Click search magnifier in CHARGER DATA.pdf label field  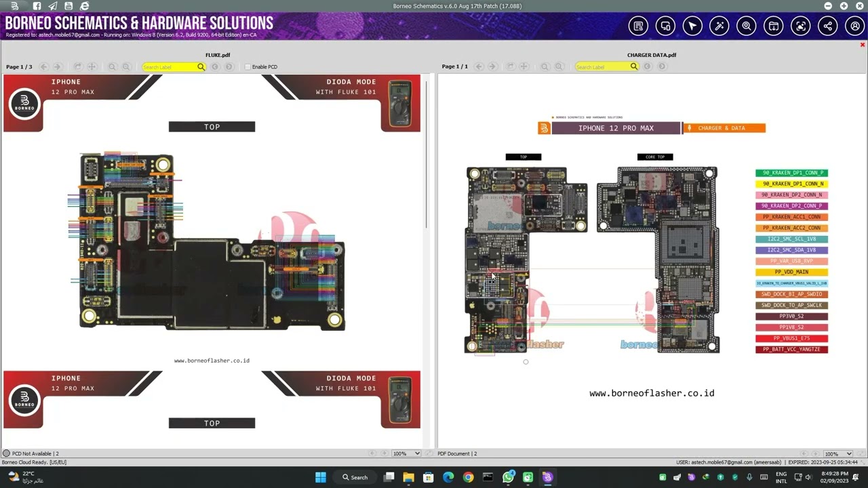(x=634, y=66)
